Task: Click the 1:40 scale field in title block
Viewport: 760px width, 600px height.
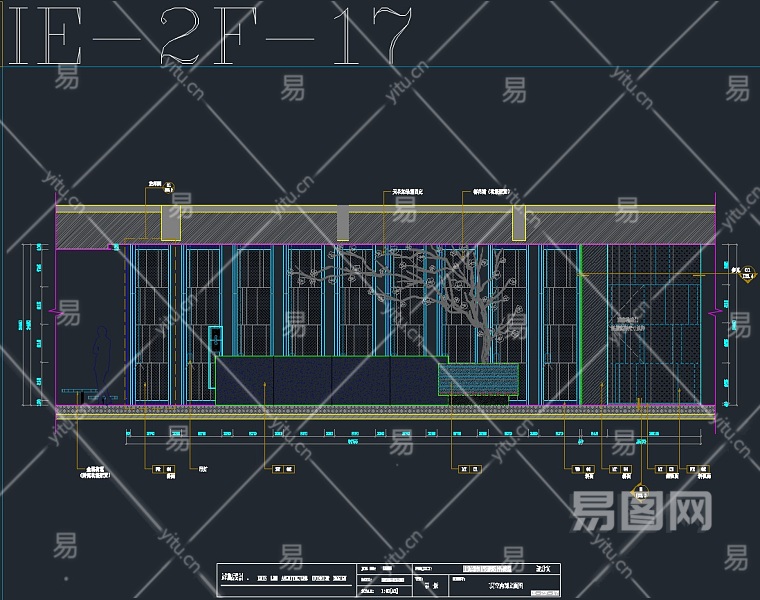Action: (389, 592)
